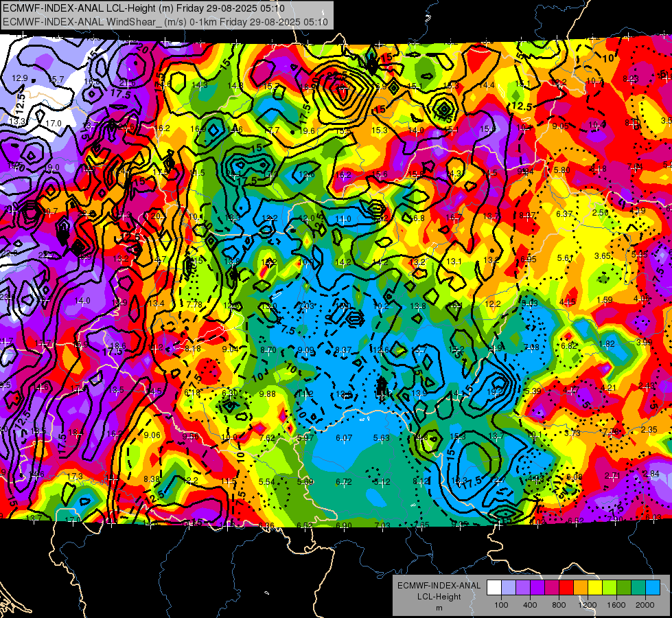Click the grid value '3.73'
Image resolution: width=672 pixels, height=618 pixels.
click(572, 433)
